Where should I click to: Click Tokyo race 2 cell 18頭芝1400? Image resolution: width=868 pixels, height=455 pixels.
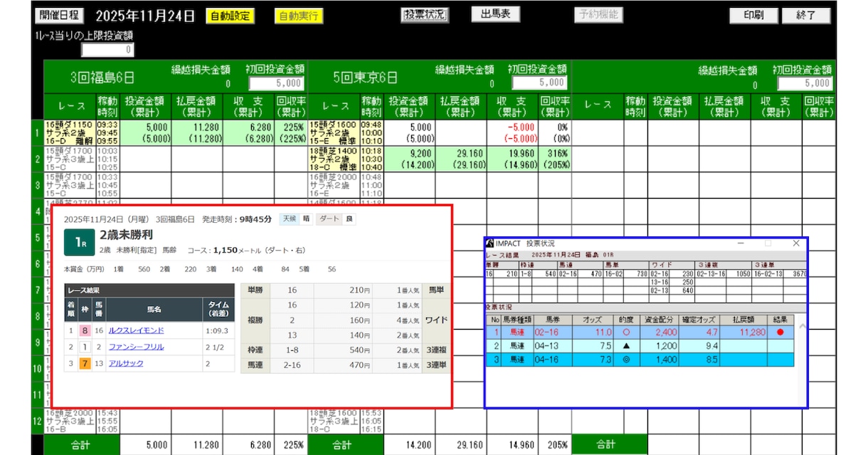click(x=334, y=159)
